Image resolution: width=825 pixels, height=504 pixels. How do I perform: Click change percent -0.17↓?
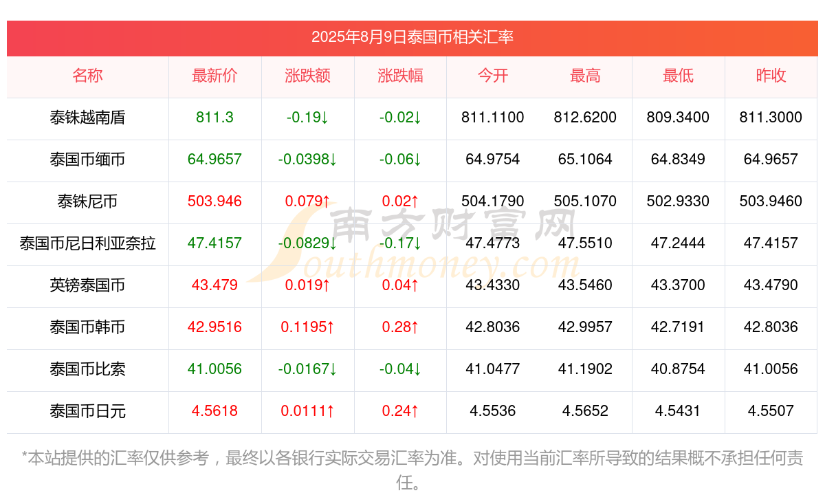click(x=400, y=243)
